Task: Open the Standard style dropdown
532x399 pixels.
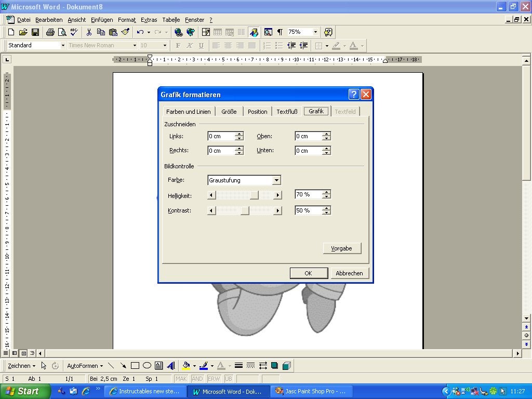Action: [63, 46]
